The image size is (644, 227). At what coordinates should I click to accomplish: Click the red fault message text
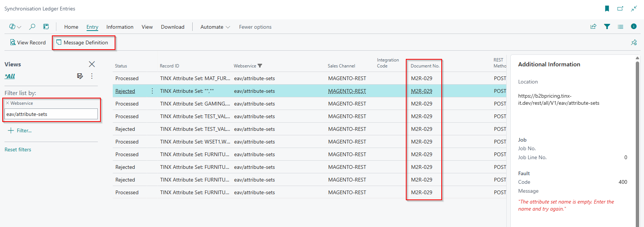[x=566, y=205]
